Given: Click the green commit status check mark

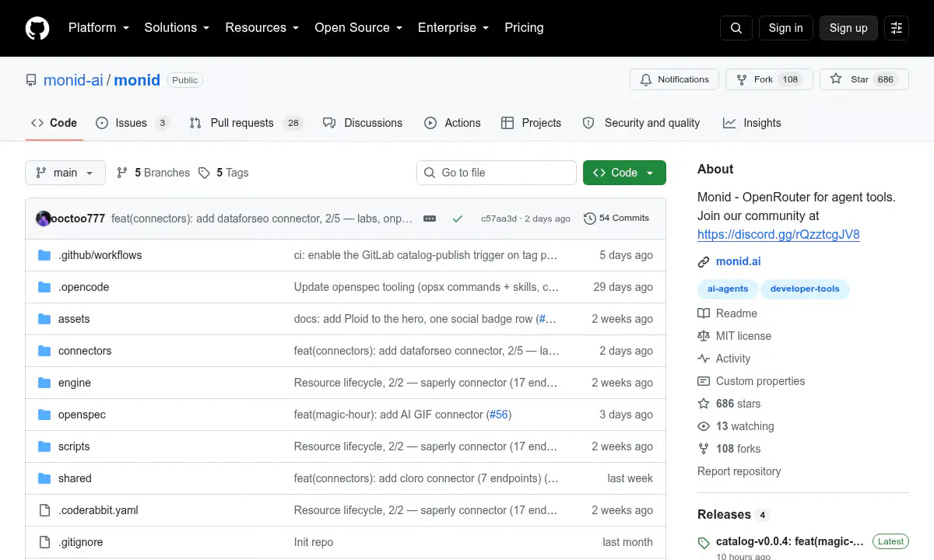Looking at the screenshot, I should click(458, 219).
